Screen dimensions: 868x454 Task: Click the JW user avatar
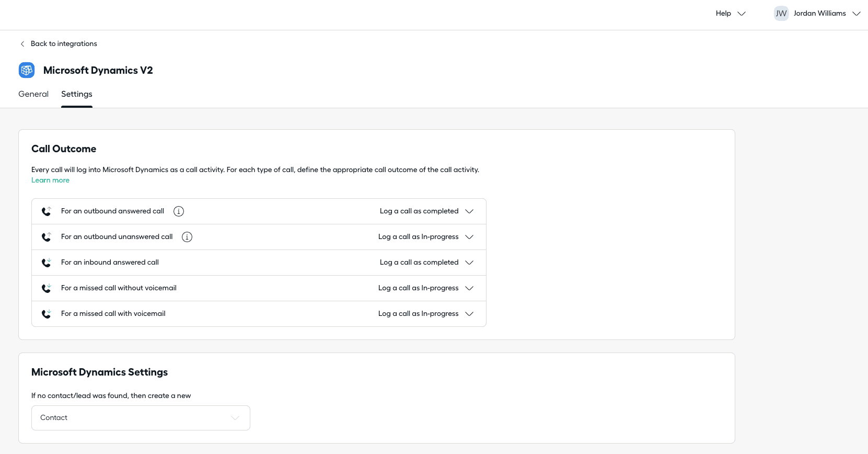pos(781,14)
